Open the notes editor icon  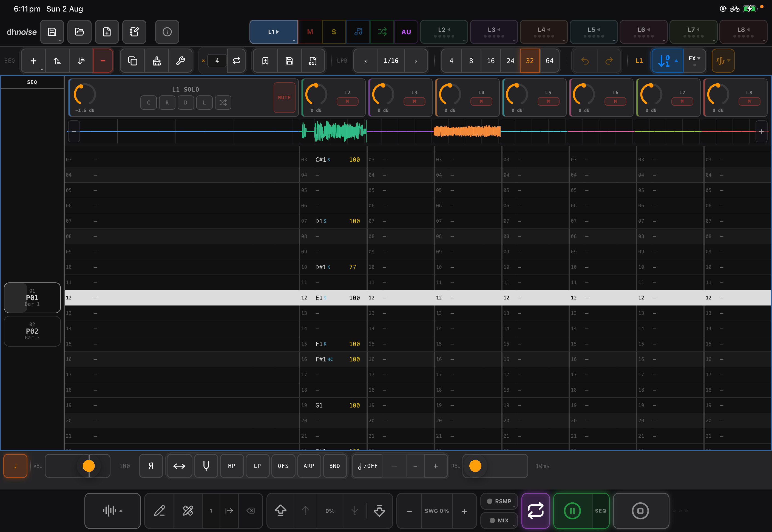(x=134, y=32)
